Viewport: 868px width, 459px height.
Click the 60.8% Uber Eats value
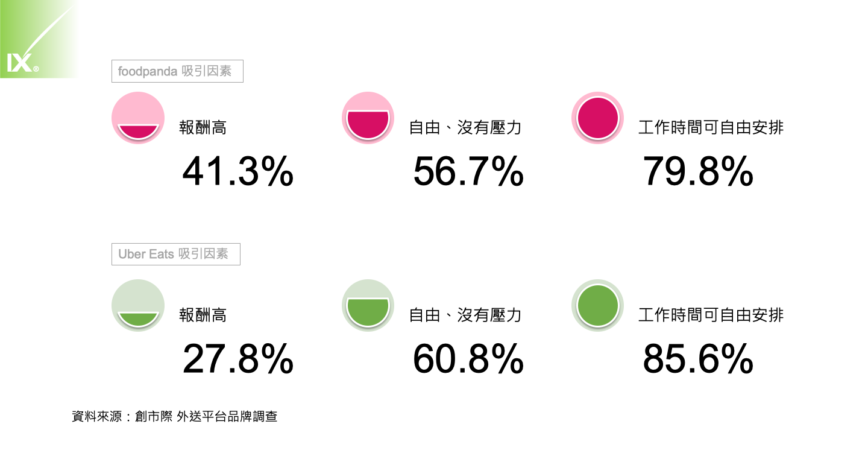(x=468, y=360)
